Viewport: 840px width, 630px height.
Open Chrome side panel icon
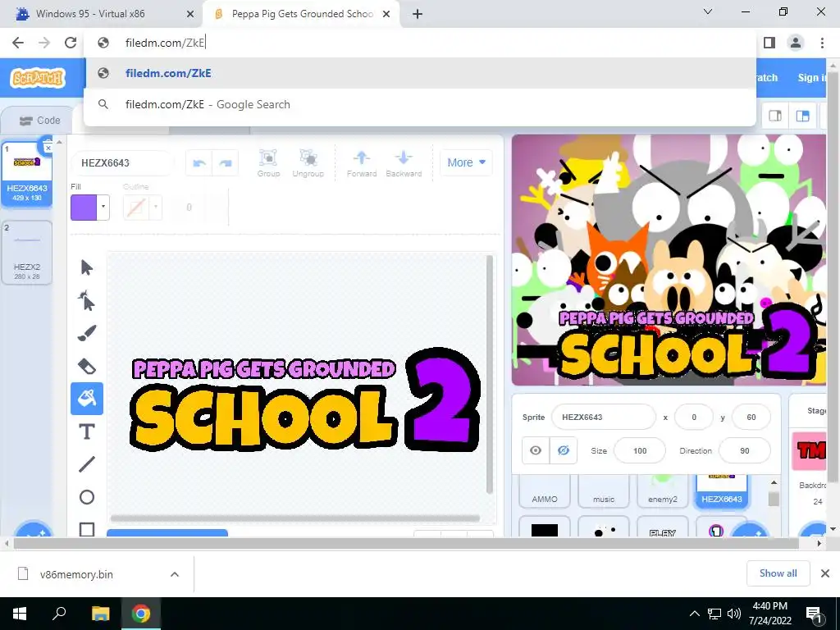coord(769,43)
